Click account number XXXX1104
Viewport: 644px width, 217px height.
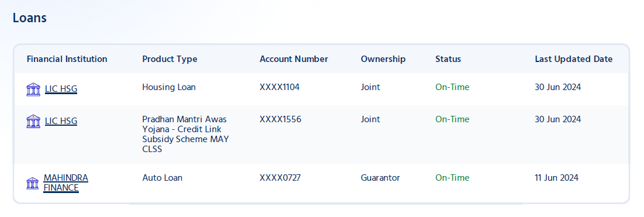point(279,87)
